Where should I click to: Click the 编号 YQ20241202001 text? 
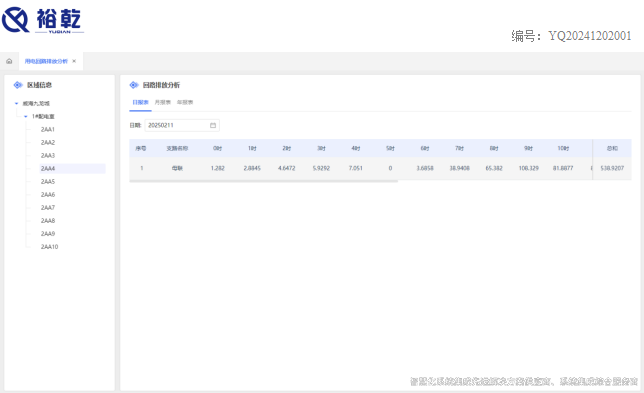click(x=571, y=36)
